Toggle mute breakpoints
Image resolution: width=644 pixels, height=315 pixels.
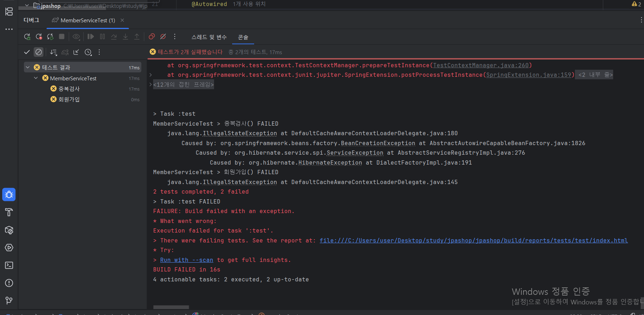pos(163,37)
